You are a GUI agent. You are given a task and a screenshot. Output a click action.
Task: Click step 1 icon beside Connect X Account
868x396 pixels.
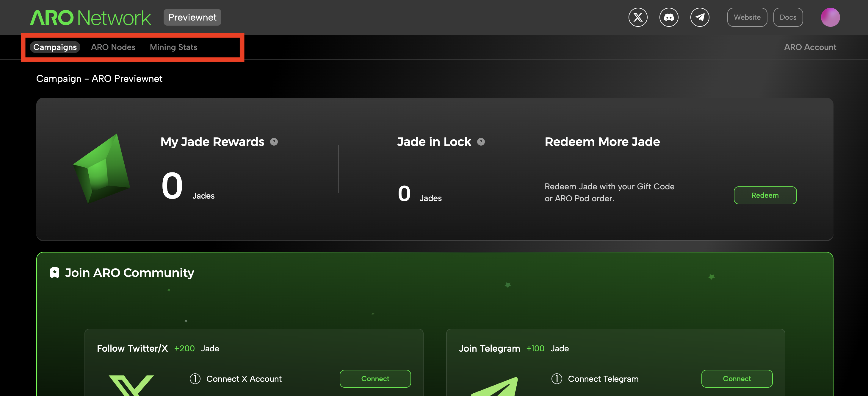[x=195, y=379]
